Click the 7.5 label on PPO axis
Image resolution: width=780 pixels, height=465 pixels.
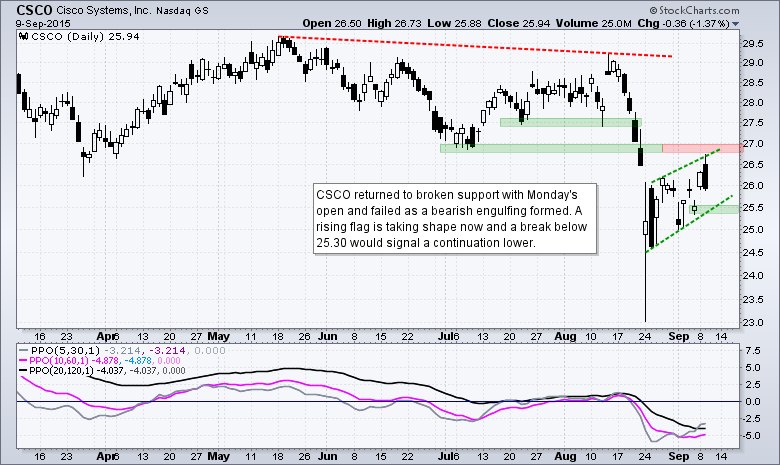point(753,351)
